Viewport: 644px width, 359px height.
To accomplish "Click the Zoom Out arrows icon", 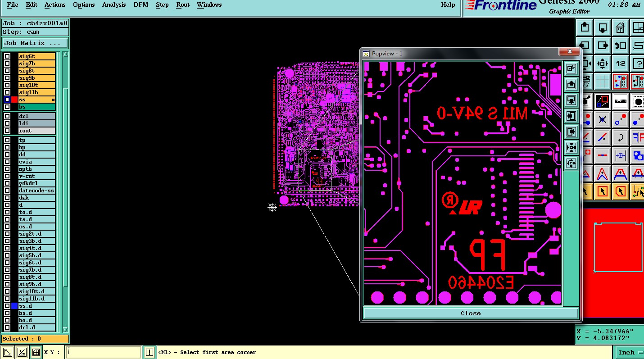I will pyautogui.click(x=603, y=63).
